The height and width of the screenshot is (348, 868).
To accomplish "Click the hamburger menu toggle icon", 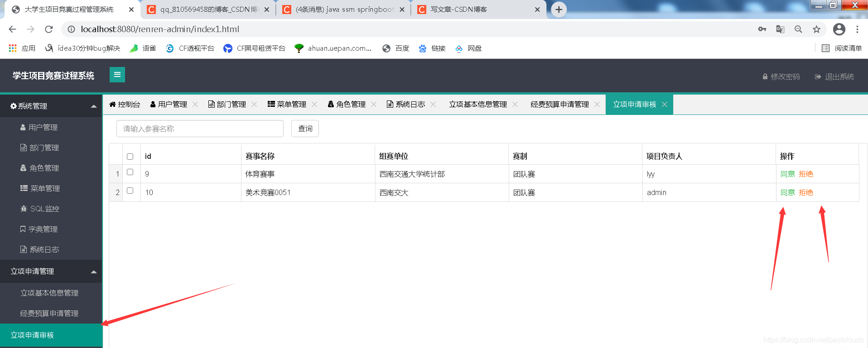I will coord(117,75).
